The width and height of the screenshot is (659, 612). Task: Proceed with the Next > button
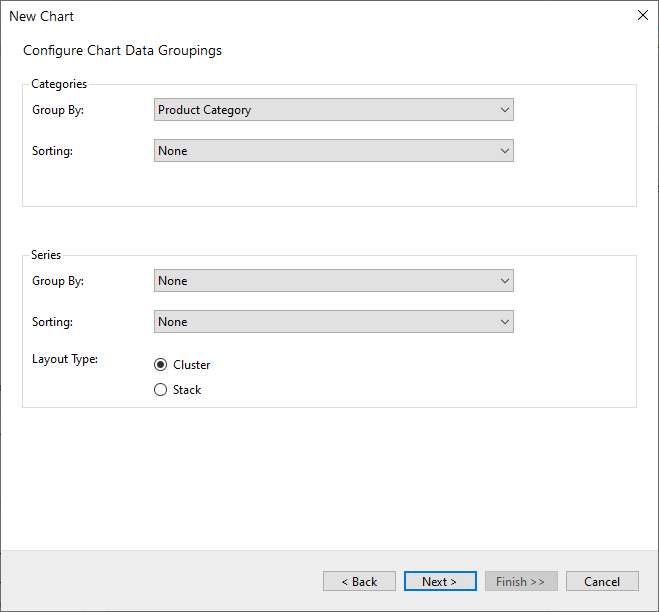(440, 581)
